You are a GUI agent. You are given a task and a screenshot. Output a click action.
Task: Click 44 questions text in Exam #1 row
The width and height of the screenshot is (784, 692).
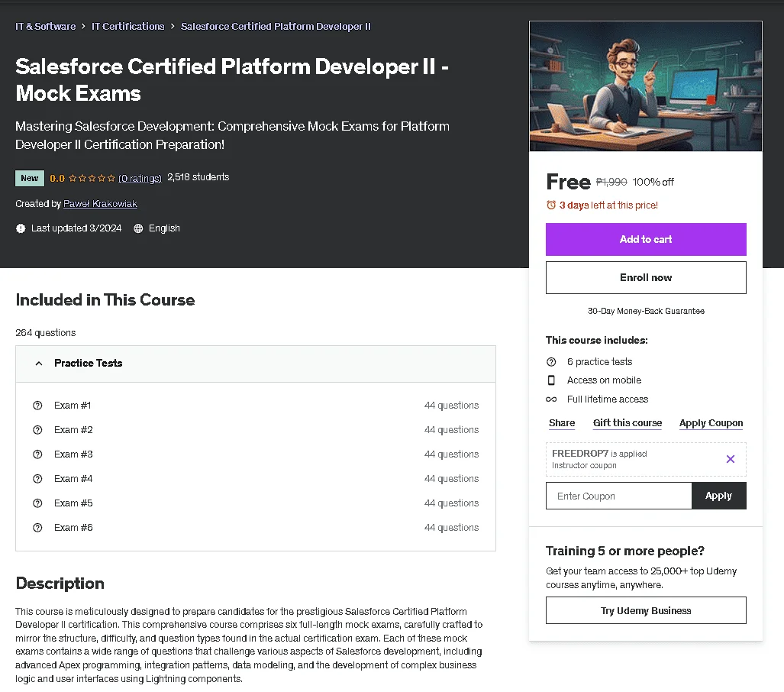451,406
